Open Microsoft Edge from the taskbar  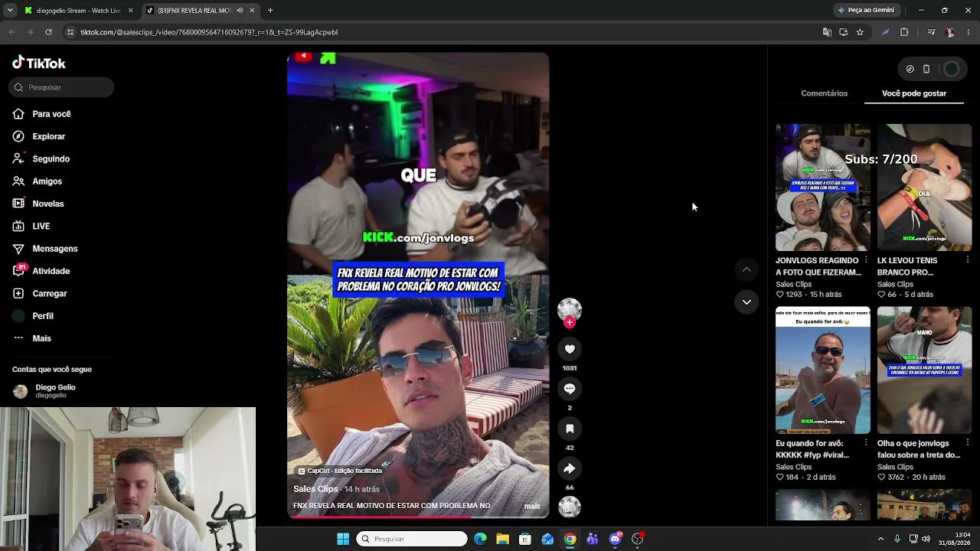[x=480, y=539]
